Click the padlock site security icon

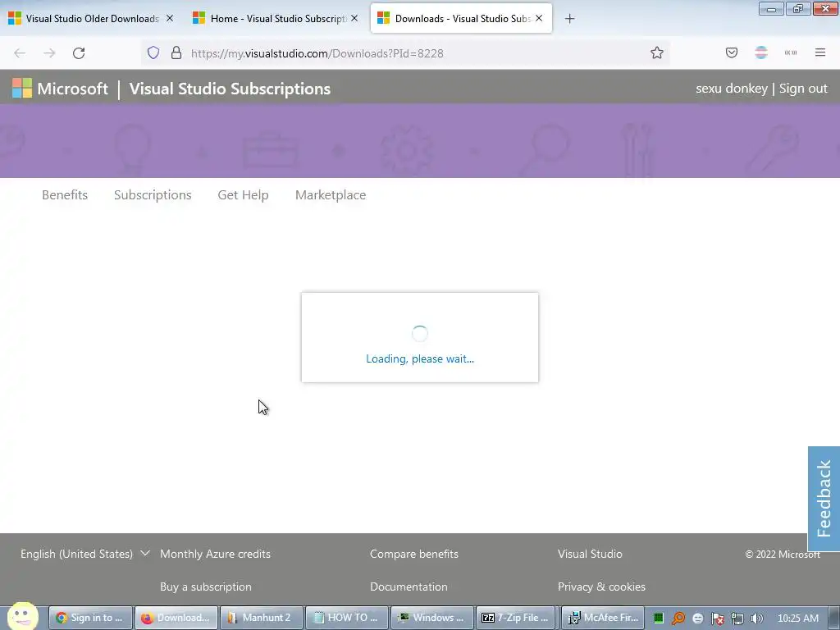(x=176, y=52)
